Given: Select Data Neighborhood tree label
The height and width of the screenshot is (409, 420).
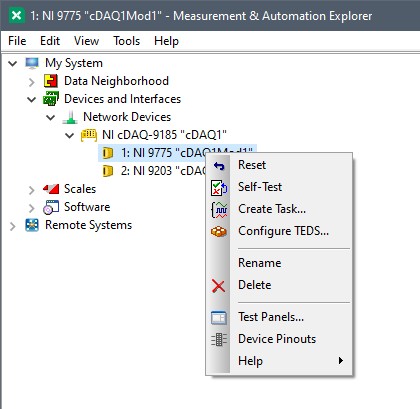Looking at the screenshot, I should pos(116,81).
